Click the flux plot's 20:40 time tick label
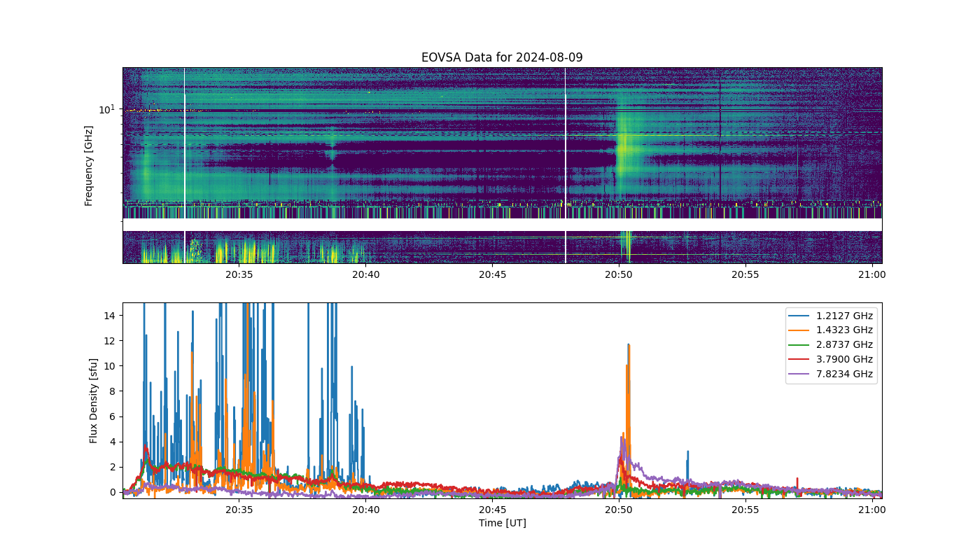The width and height of the screenshot is (980, 560). [365, 510]
